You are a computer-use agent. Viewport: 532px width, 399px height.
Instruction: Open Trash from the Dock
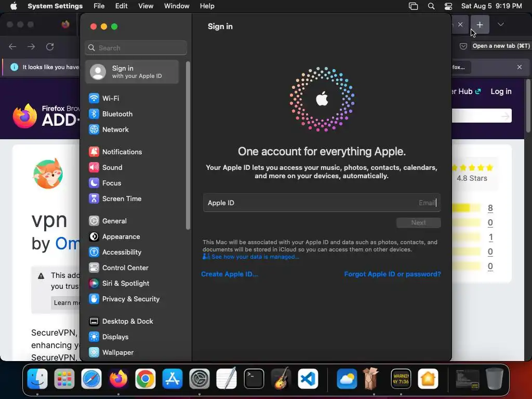tap(495, 378)
